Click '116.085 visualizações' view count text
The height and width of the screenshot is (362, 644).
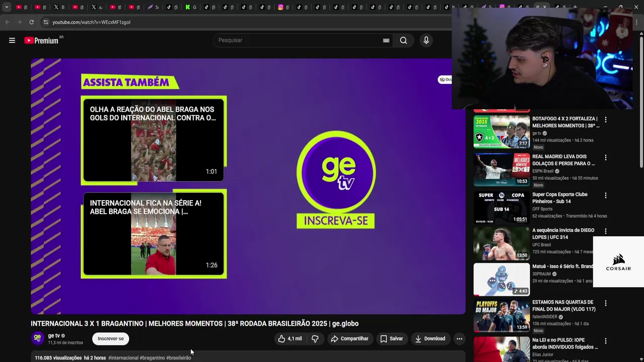58,358
